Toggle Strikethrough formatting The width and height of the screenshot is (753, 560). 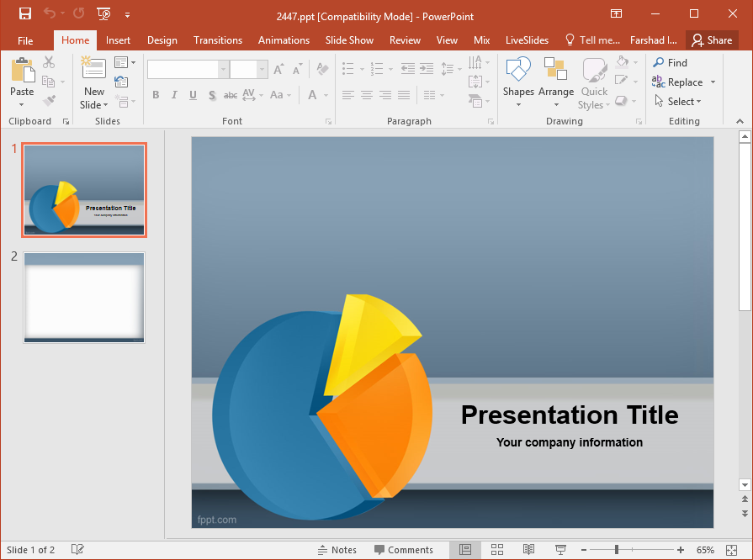[x=231, y=95]
